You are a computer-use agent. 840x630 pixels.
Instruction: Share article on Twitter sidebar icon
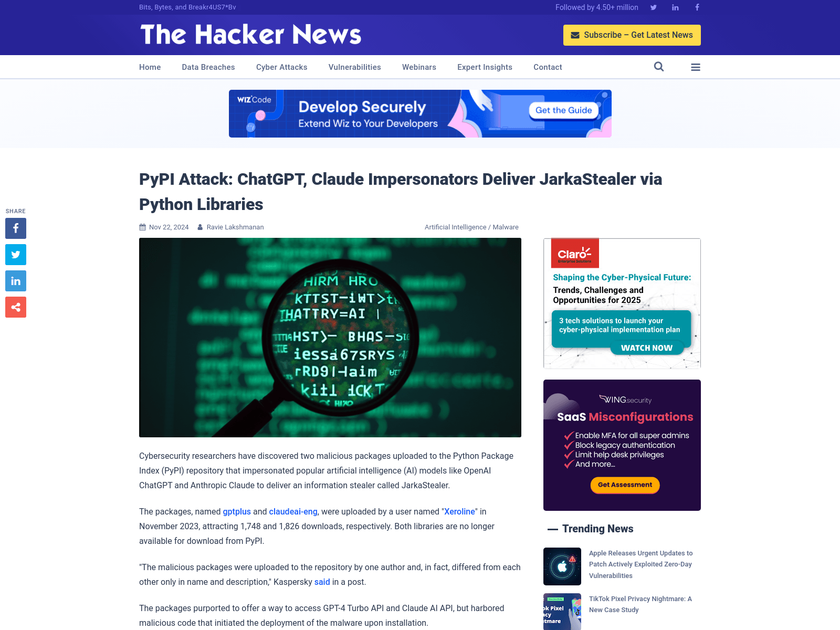tap(16, 255)
